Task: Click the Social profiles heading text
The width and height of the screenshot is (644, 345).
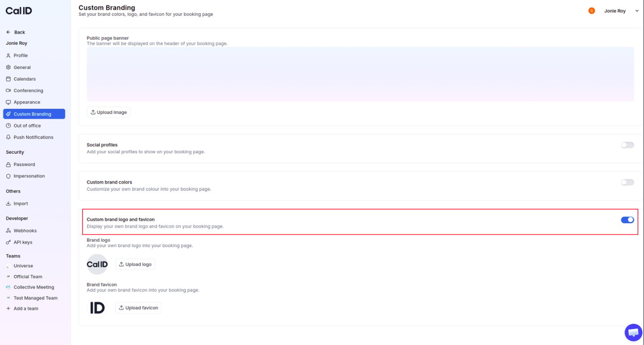Action: [x=102, y=145]
